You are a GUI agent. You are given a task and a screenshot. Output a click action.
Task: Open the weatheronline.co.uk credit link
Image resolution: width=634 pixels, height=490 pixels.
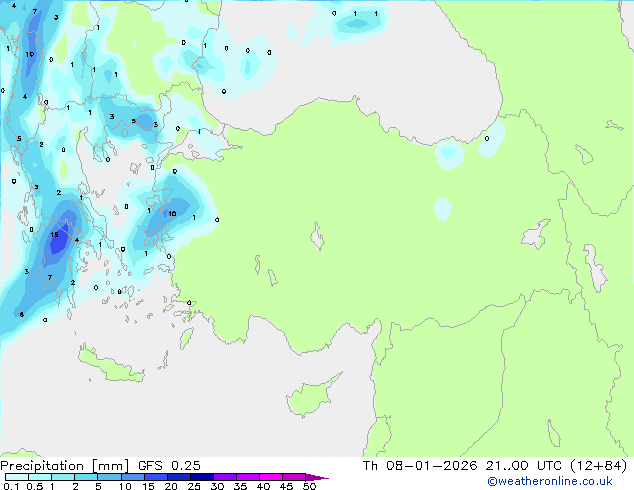pos(550,481)
